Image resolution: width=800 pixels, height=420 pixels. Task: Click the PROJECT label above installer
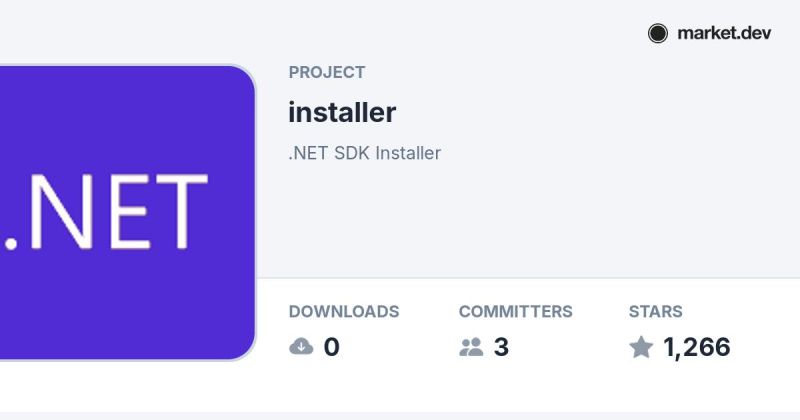pyautogui.click(x=327, y=72)
